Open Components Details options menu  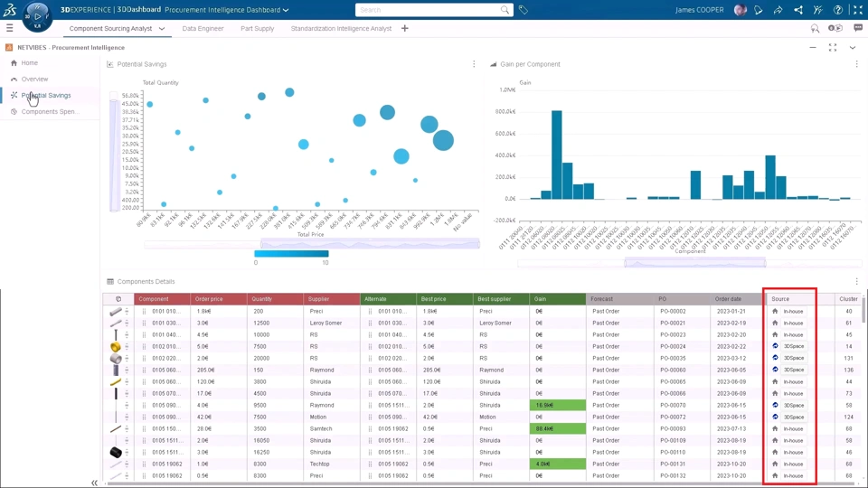[x=857, y=281]
